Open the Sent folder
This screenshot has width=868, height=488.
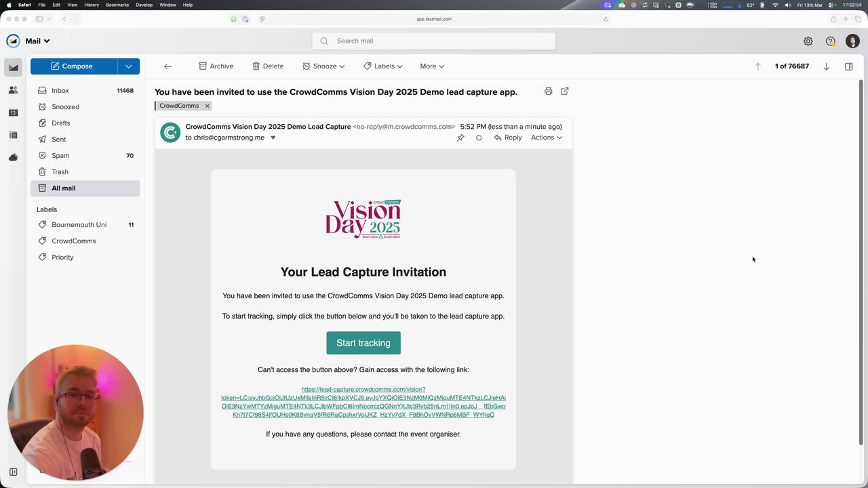[85, 140]
